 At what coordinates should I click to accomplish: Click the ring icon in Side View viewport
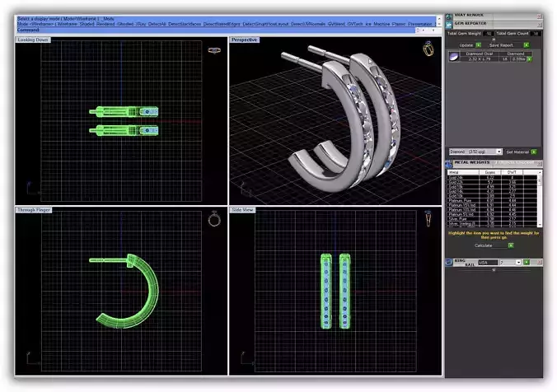428,218
